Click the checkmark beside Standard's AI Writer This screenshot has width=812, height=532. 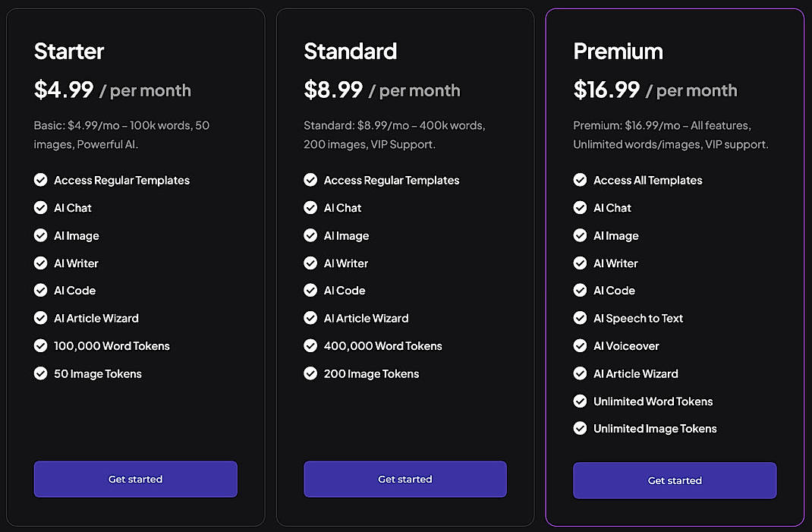[310, 263]
